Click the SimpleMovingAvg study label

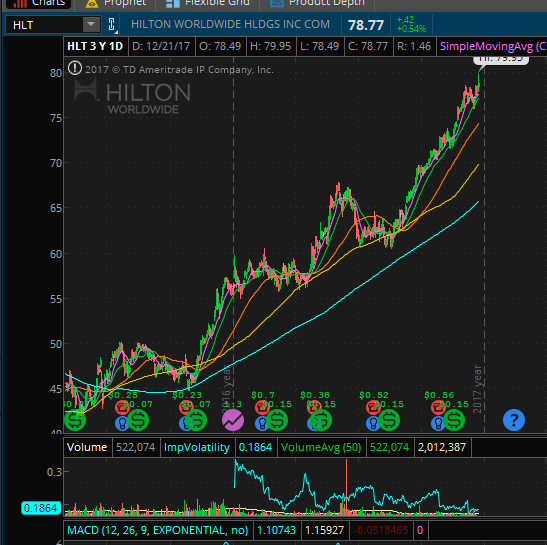click(493, 46)
